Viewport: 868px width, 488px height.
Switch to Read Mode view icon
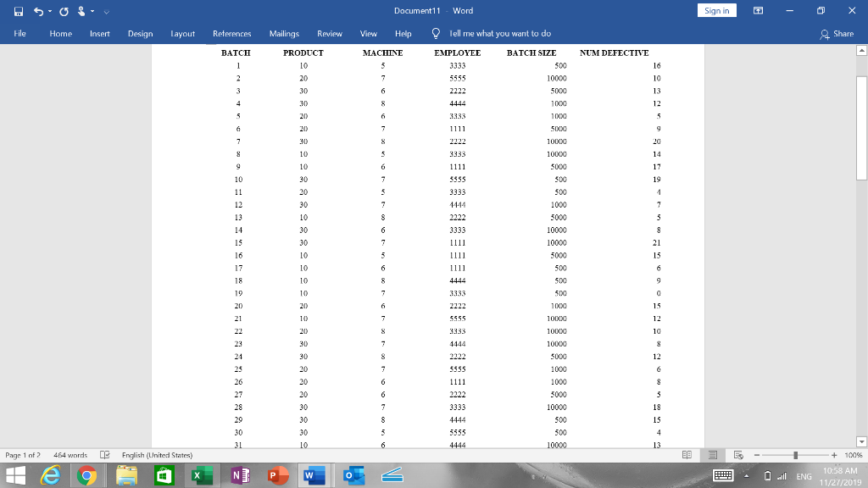(687, 455)
